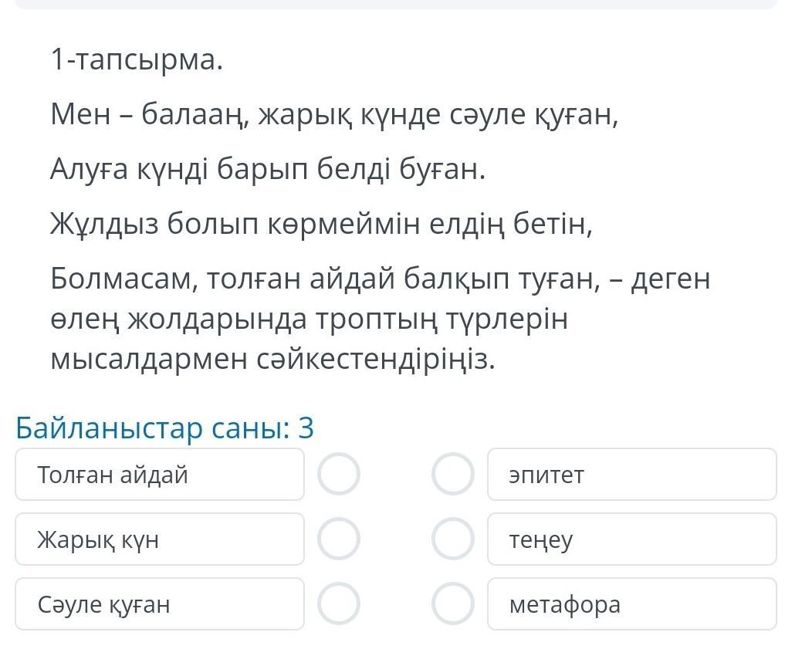Click the line starting Болмасам, толған айдай
The image size is (812, 666).
pos(380,279)
